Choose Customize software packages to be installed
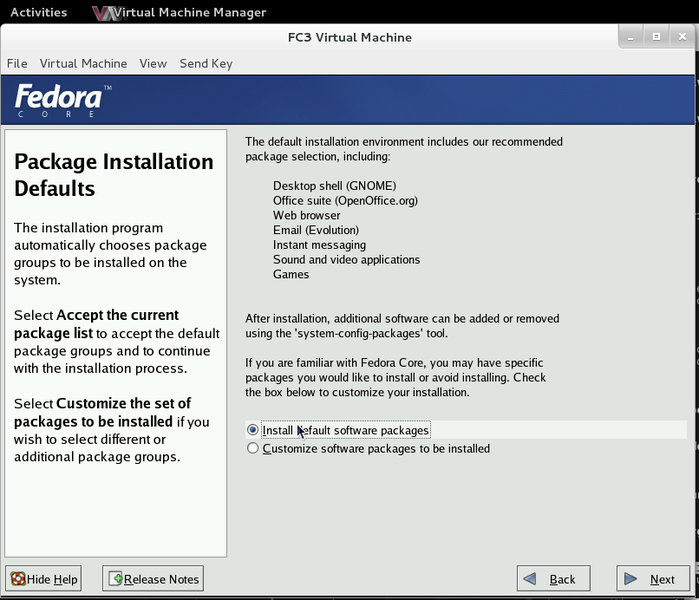This screenshot has height=600, width=699. click(253, 449)
